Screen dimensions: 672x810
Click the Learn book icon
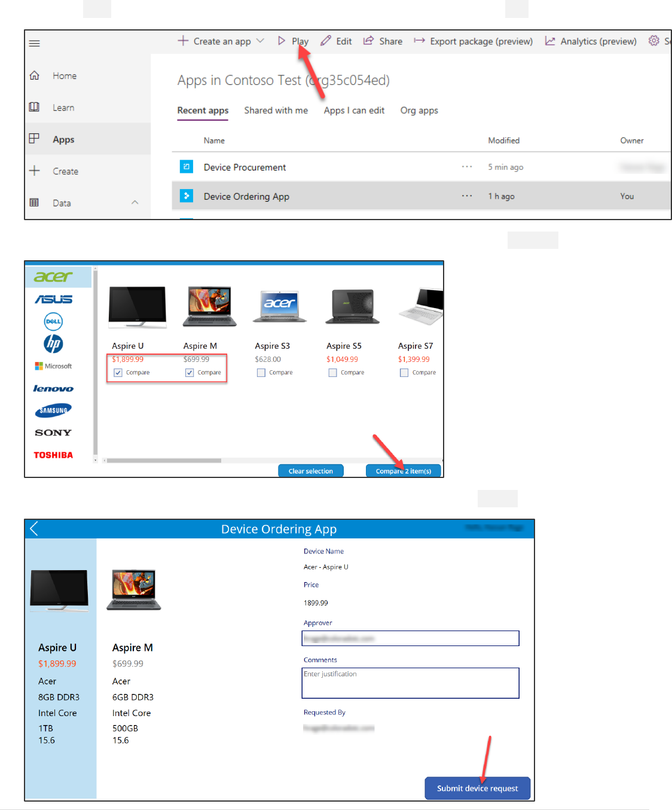coord(35,107)
